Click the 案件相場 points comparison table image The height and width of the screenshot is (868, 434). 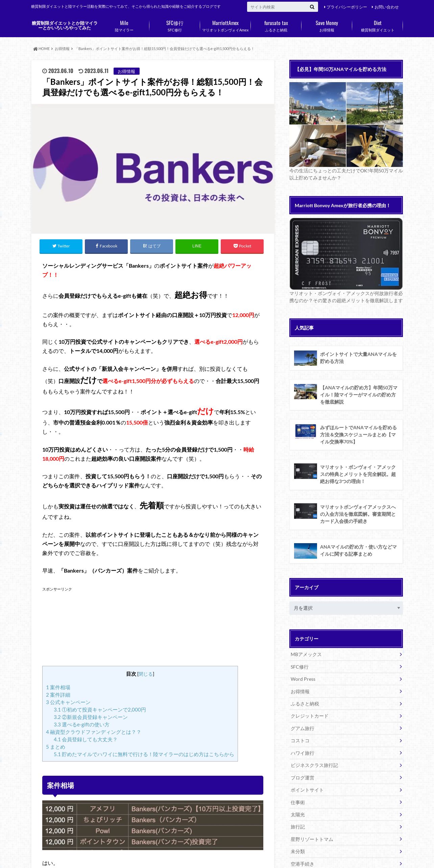[153, 825]
